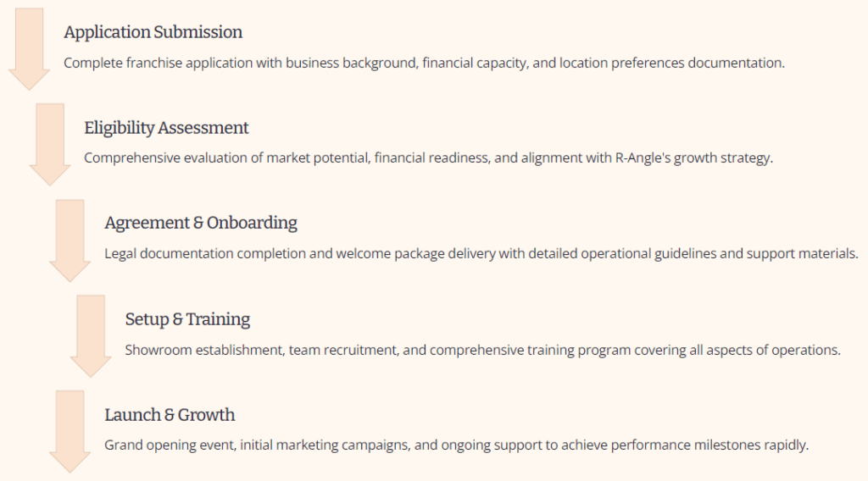The height and width of the screenshot is (481, 868).
Task: Select the Launch & Growth arrow icon
Action: pos(70,431)
